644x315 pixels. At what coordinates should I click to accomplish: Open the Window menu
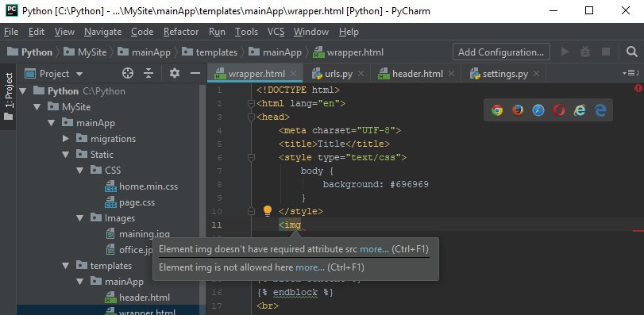click(311, 32)
